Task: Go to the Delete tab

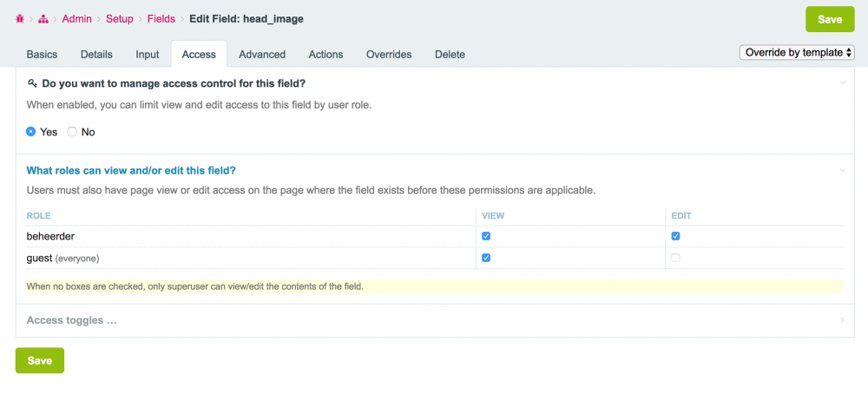Action: [450, 55]
